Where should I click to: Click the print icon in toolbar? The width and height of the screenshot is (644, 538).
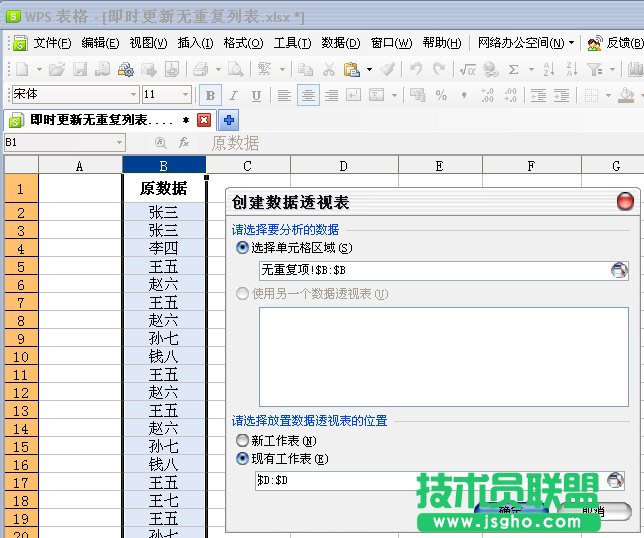tap(200, 69)
